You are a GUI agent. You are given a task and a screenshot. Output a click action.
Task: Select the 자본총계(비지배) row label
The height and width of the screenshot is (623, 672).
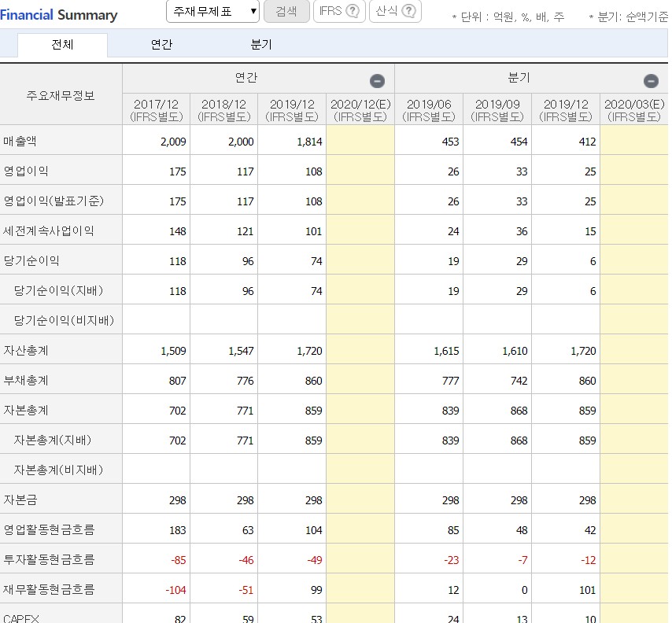59,470
